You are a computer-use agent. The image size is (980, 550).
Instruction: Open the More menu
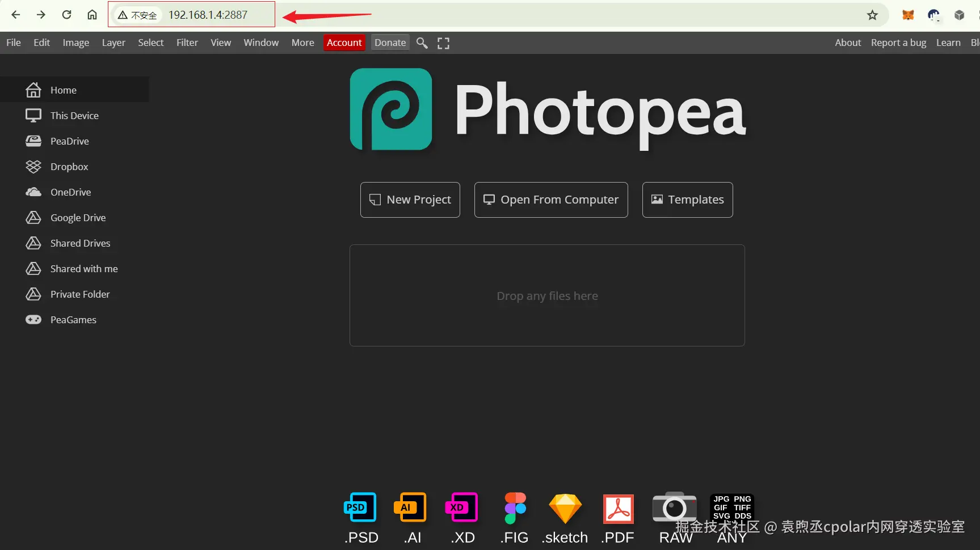coord(303,43)
